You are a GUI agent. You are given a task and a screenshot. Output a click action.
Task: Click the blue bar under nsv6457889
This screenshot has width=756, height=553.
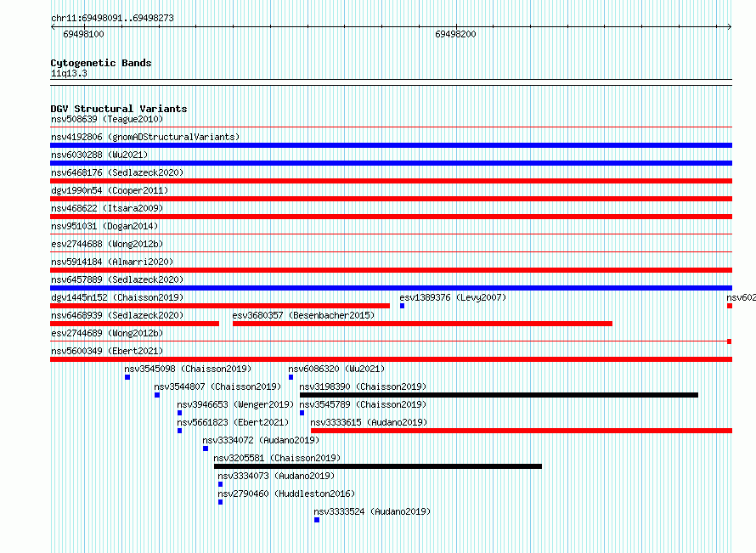point(391,288)
